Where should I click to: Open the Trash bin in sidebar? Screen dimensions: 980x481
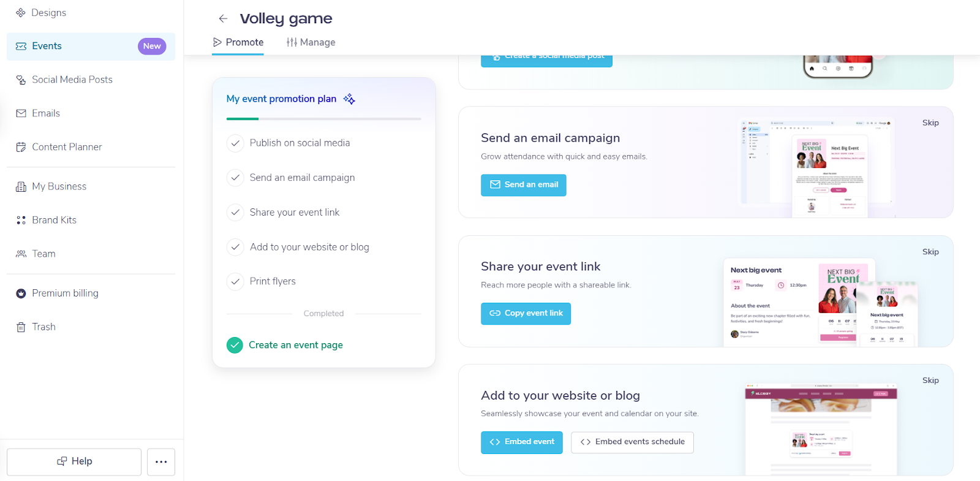click(21, 327)
